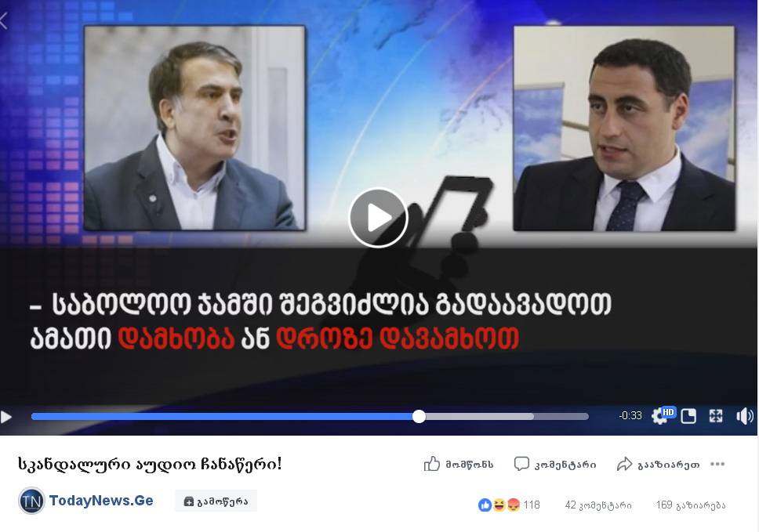Image resolution: width=759 pixels, height=532 pixels.
Task: Click the blue like reaction emoji icon
Action: 485,505
